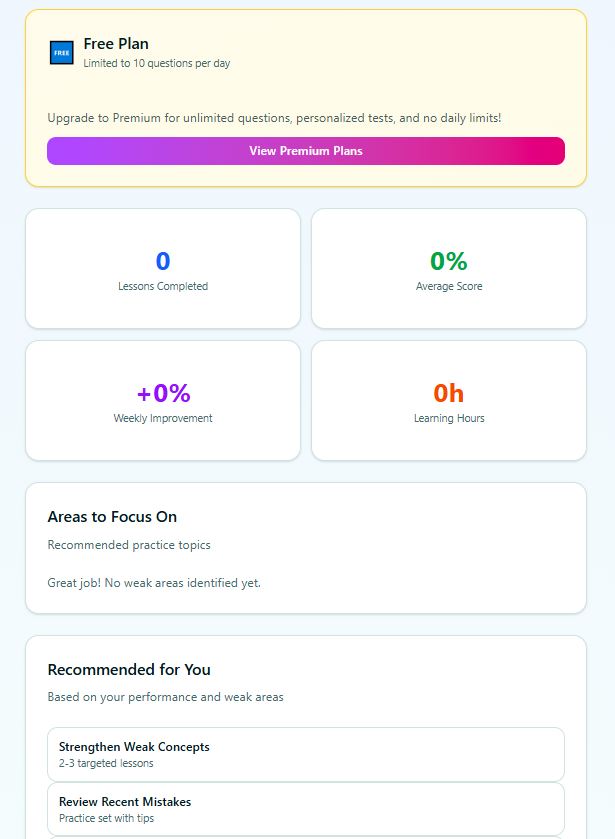
Task: Click the 'No weak areas identified yet' message
Action: (x=154, y=582)
